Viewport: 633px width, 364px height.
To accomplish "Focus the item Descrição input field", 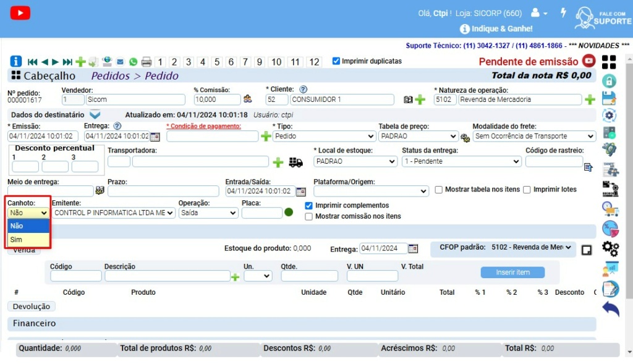I will point(168,276).
